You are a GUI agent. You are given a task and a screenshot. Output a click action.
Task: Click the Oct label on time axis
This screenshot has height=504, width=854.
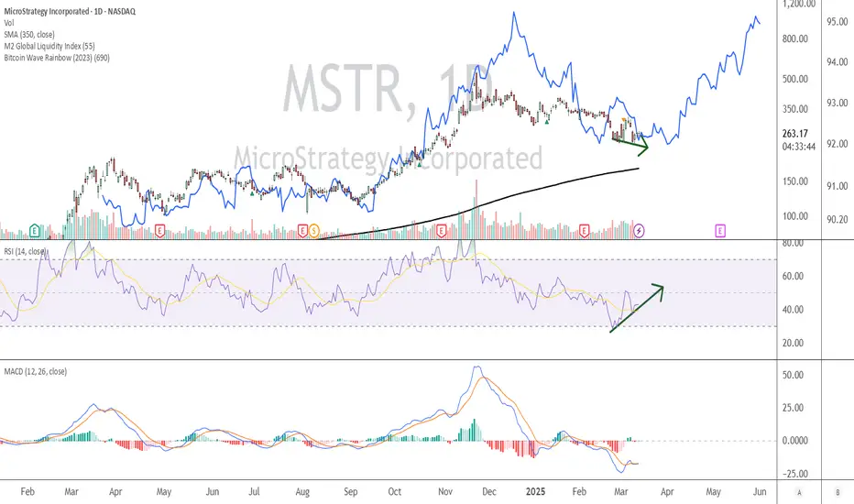(x=394, y=491)
